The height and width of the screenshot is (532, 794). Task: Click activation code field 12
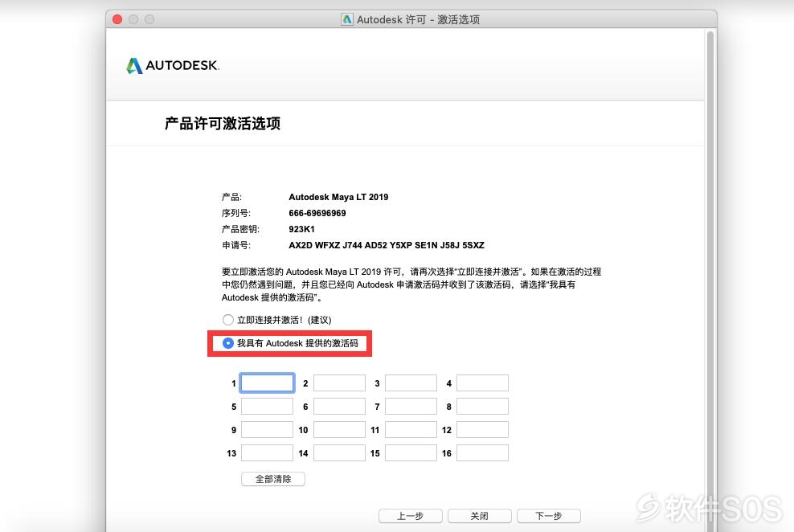tap(482, 430)
